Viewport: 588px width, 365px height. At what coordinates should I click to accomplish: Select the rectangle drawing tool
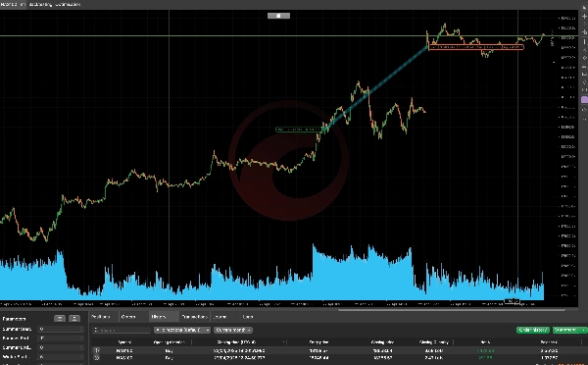[584, 75]
